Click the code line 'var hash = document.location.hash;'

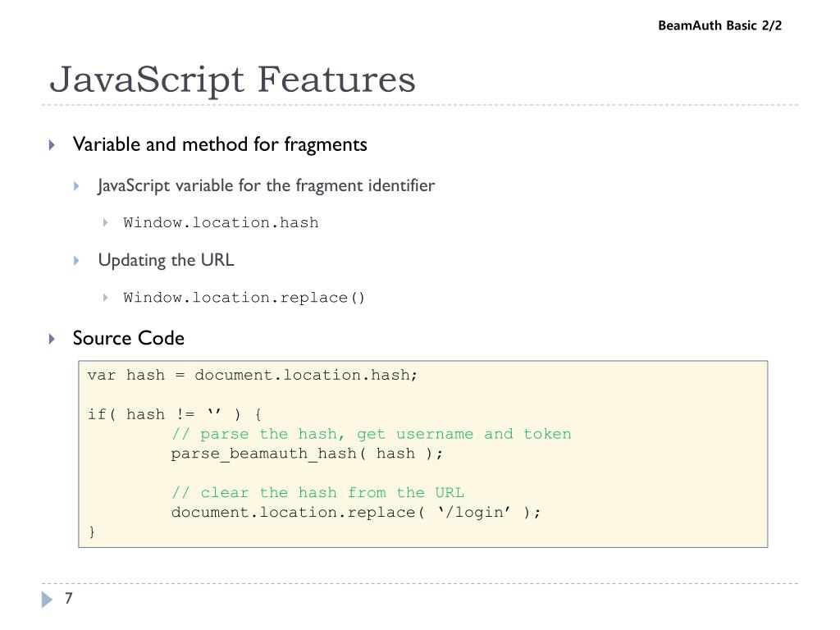(x=252, y=375)
